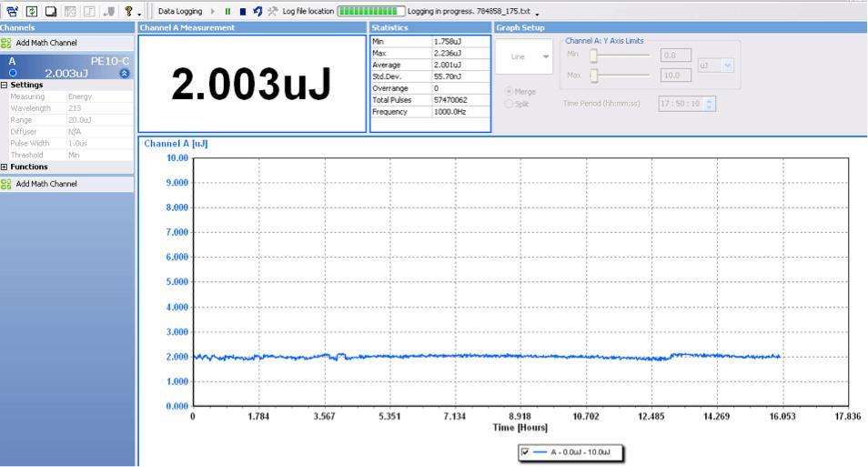Expand the Functions section
The width and height of the screenshot is (868, 467).
point(4,167)
